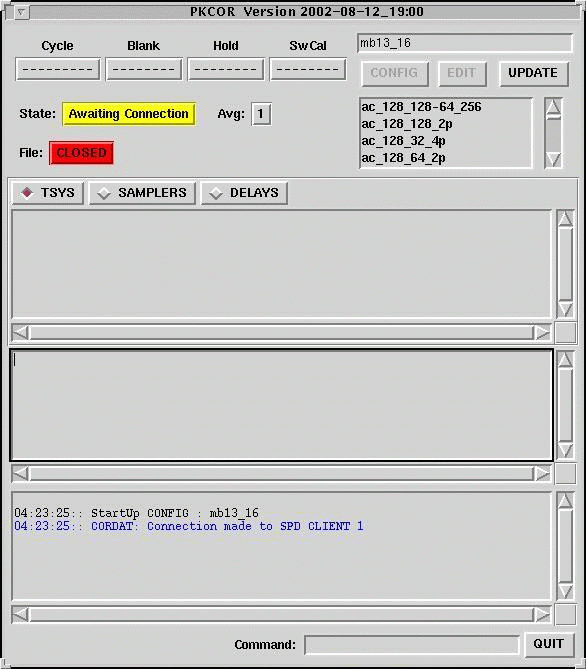Select the DELAYS radio option

(x=244, y=193)
